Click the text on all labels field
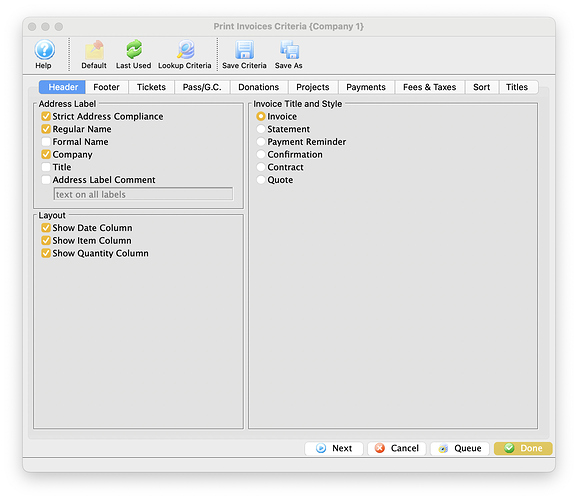578x500 pixels. point(143,194)
